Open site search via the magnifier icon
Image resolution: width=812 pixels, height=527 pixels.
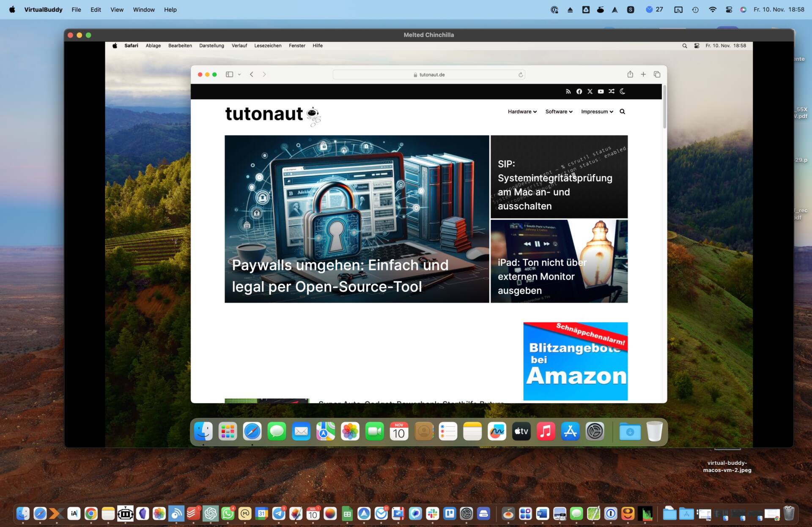(622, 111)
